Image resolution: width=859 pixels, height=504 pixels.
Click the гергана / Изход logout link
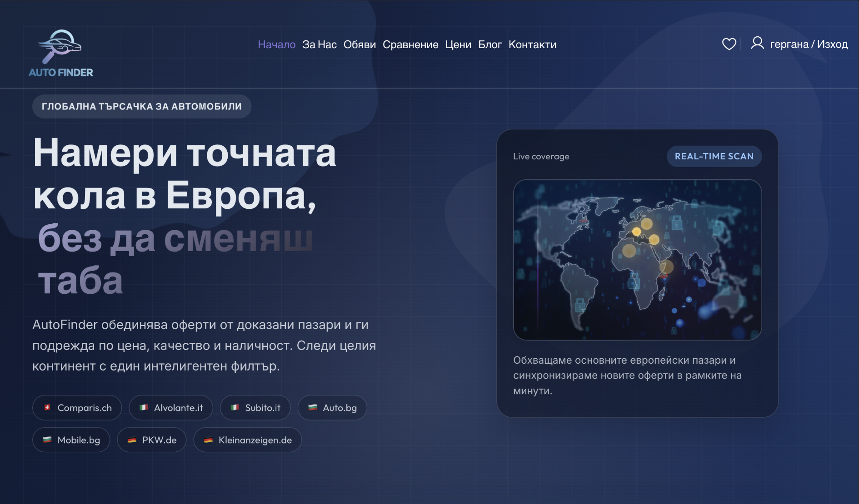[809, 44]
